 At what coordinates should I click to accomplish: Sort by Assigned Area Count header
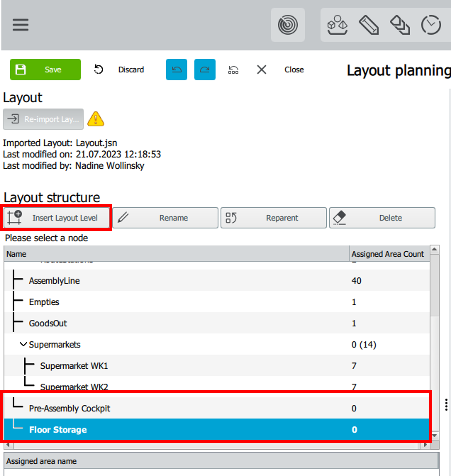389,254
